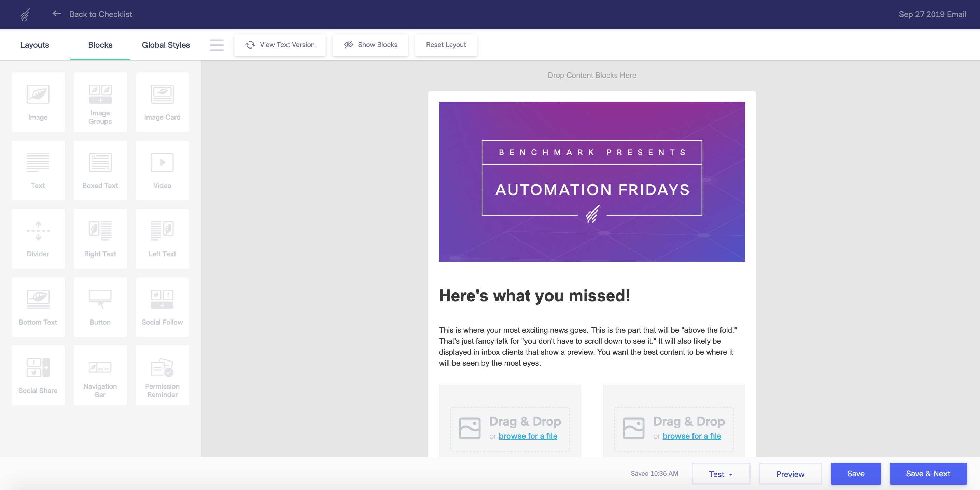This screenshot has height=490, width=980.
Task: Pick the Permission Reminder block
Action: tap(163, 375)
